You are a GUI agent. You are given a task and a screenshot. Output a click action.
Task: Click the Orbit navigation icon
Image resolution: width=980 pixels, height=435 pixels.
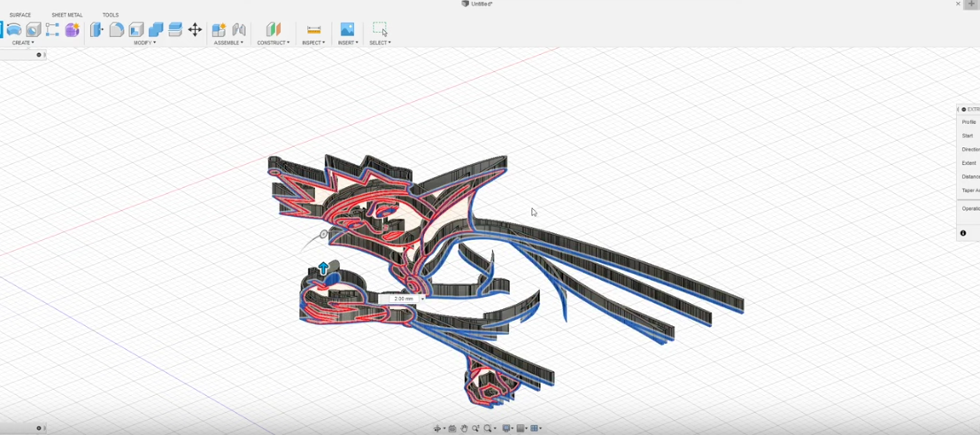point(437,429)
